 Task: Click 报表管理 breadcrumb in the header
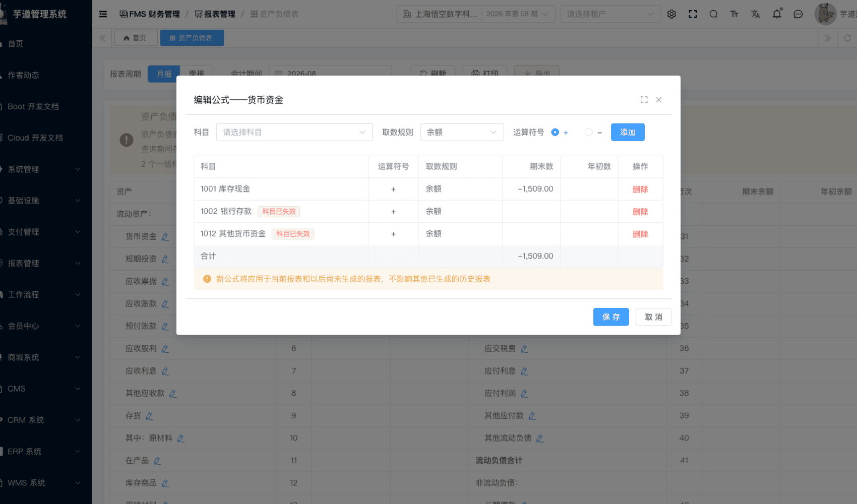[x=215, y=14]
